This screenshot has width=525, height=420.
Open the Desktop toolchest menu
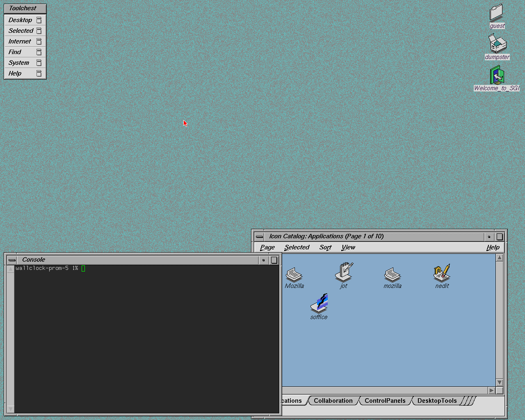point(25,20)
